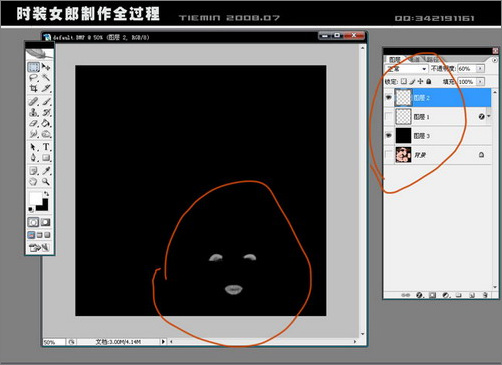
Task: Toggle lock transparent pixels
Action: (404, 81)
